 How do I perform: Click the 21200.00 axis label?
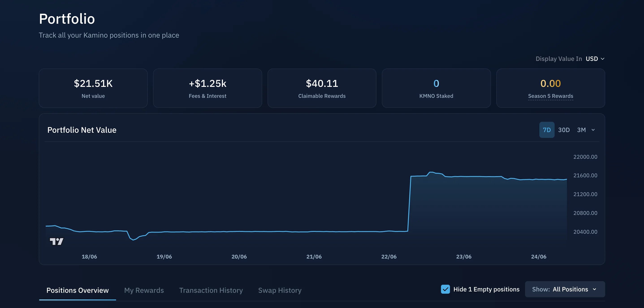[x=585, y=194]
